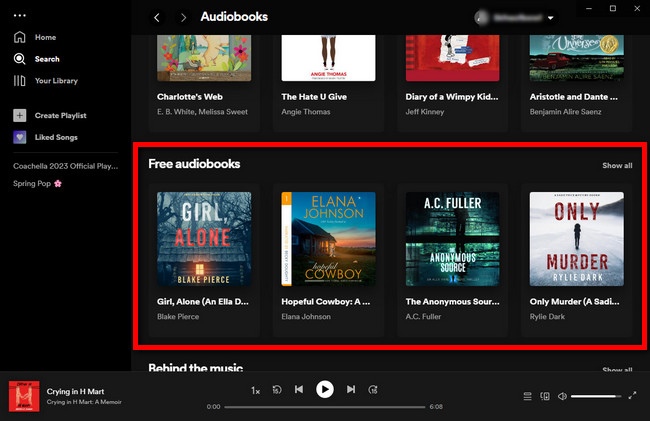
Task: Click author Elana Johnson
Action: [x=306, y=317]
